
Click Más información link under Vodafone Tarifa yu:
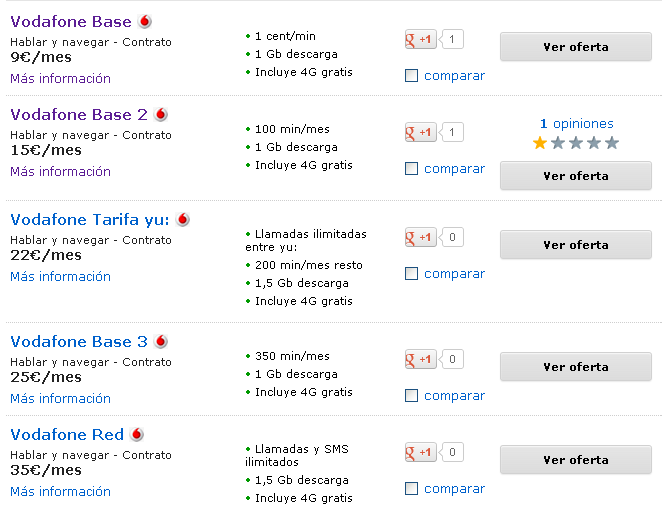click(x=60, y=276)
